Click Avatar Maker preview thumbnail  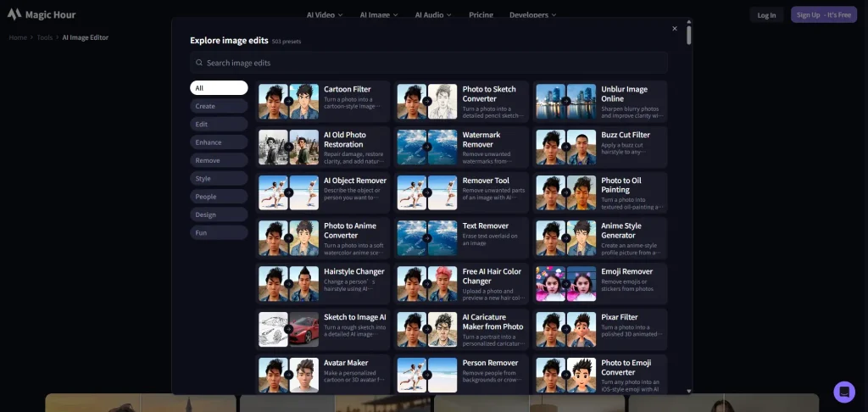[288, 375]
